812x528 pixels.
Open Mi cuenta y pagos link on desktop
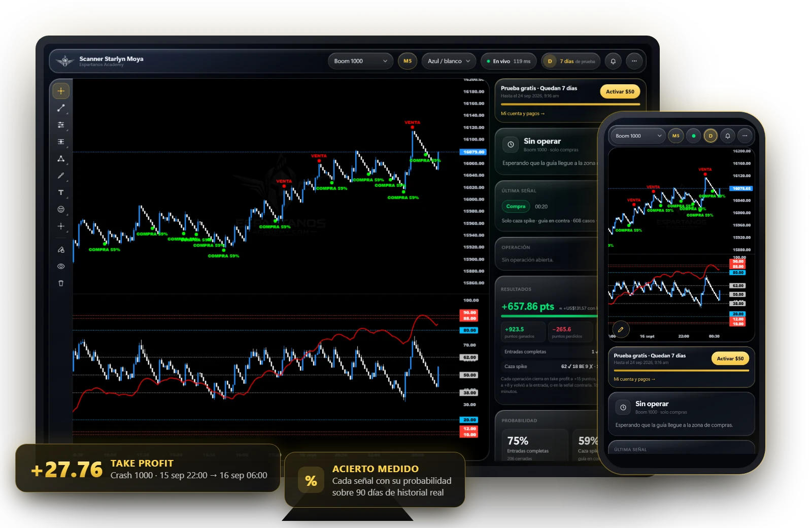point(523,114)
